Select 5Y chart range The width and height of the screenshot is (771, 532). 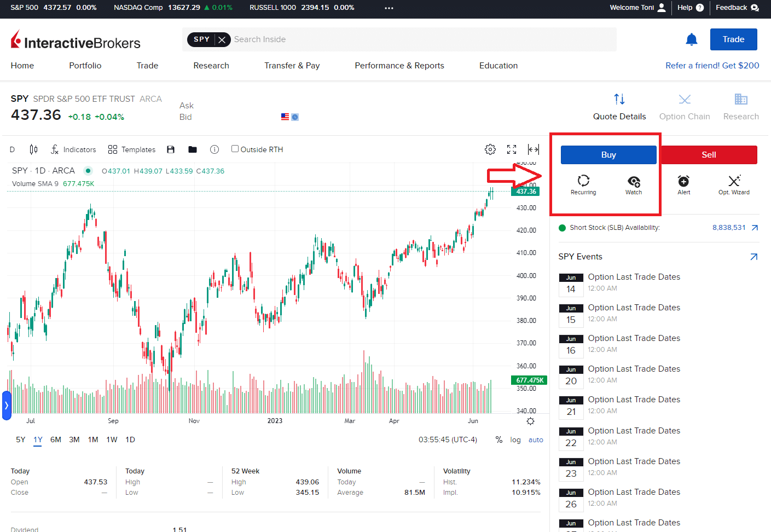tap(21, 440)
